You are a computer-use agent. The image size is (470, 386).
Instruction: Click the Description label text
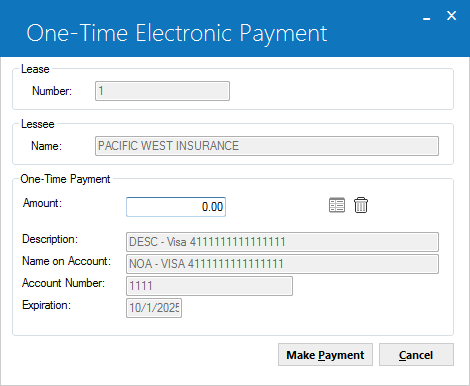pyautogui.click(x=50, y=239)
